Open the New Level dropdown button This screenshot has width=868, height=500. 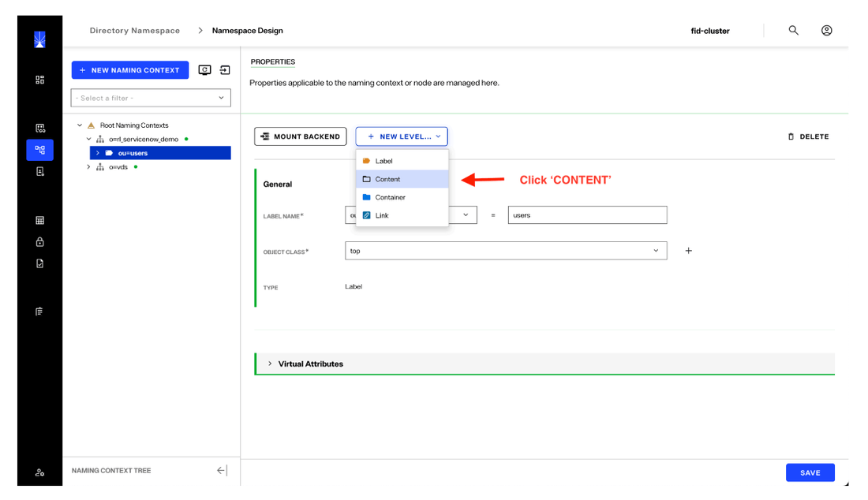click(402, 136)
